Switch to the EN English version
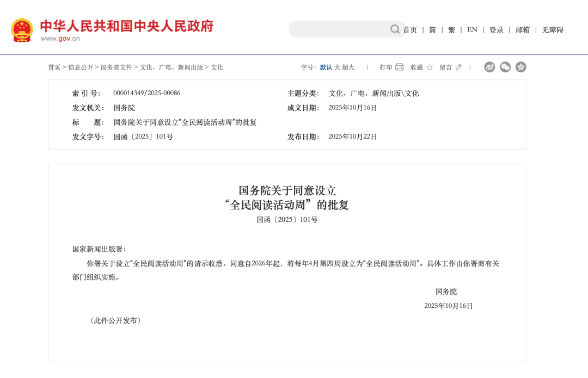Screen dimensions: 588x378 (x=471, y=30)
